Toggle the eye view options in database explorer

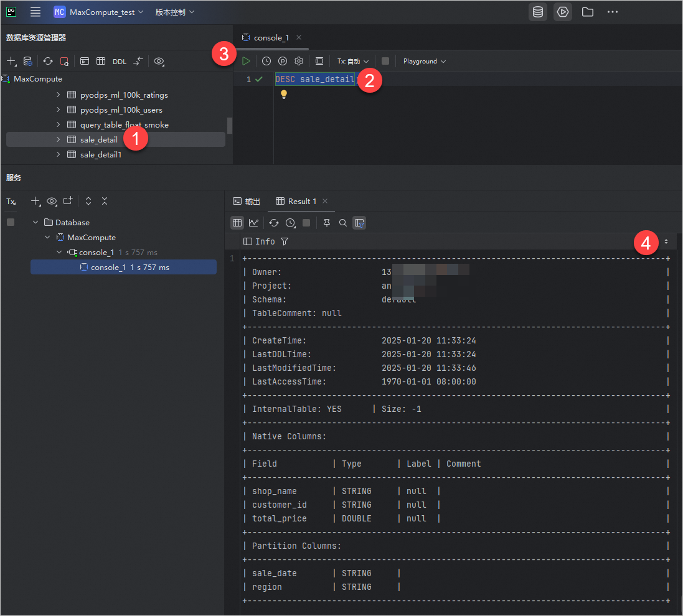(x=159, y=62)
